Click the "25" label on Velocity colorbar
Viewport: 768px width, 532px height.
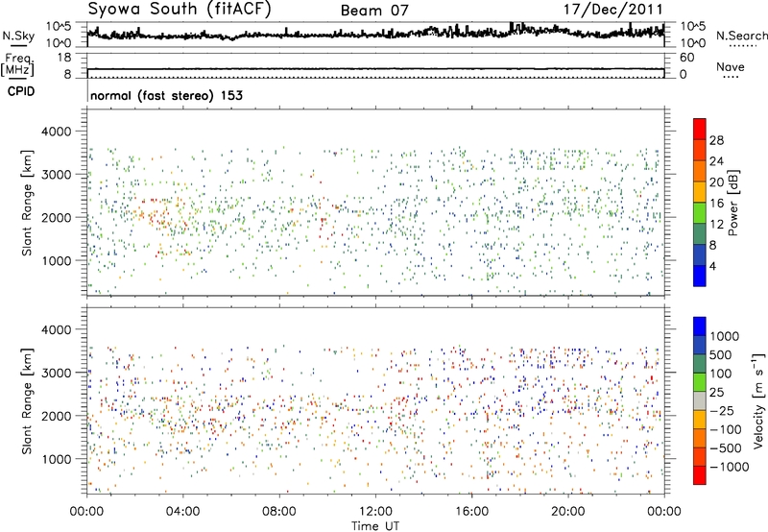(718, 393)
